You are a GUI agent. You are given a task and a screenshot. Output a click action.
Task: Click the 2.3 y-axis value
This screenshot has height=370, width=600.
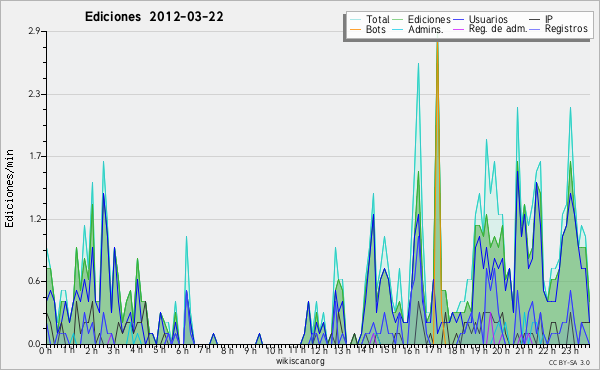pos(34,94)
